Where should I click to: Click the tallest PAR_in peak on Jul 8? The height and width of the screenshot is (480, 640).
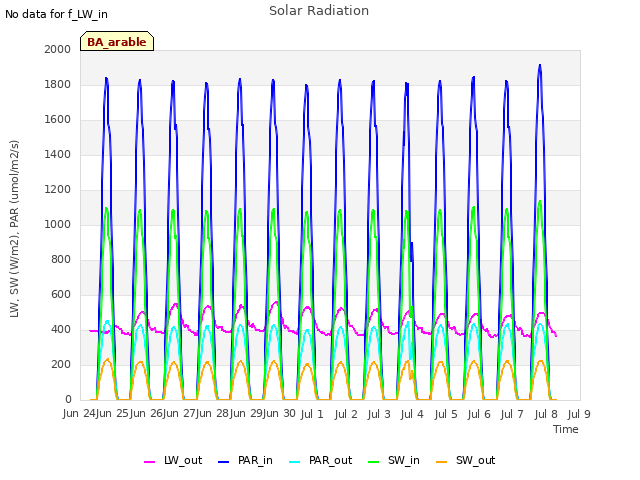click(540, 65)
